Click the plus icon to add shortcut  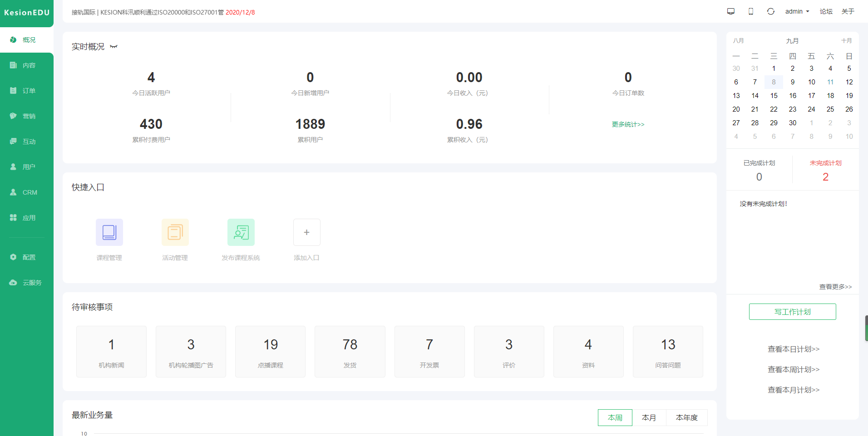(x=306, y=232)
